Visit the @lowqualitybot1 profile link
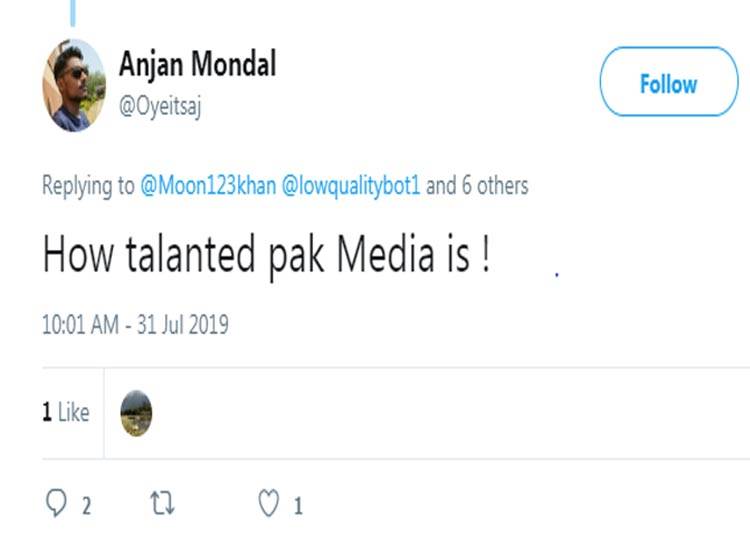The height and width of the screenshot is (555, 750). click(352, 186)
